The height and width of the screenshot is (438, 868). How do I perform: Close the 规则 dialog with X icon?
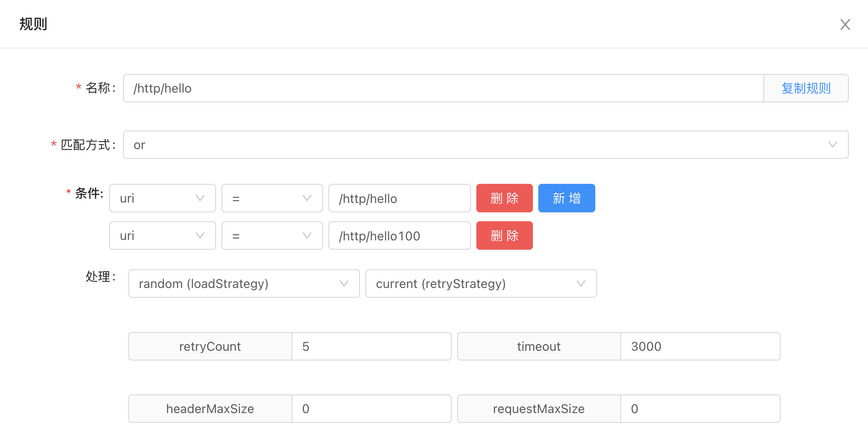pos(845,24)
